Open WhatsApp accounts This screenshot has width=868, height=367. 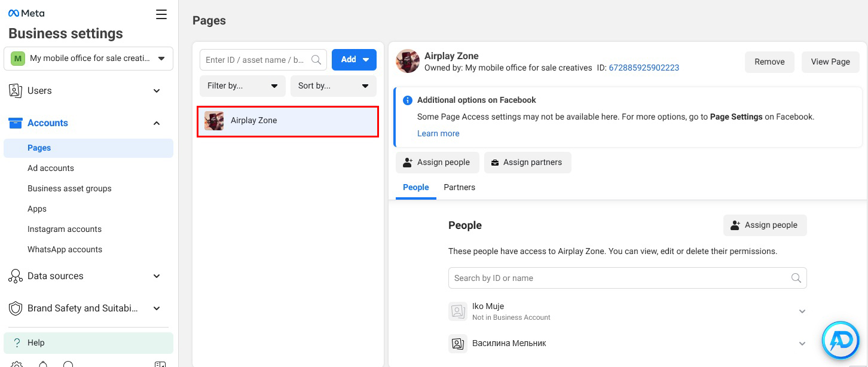coord(65,250)
